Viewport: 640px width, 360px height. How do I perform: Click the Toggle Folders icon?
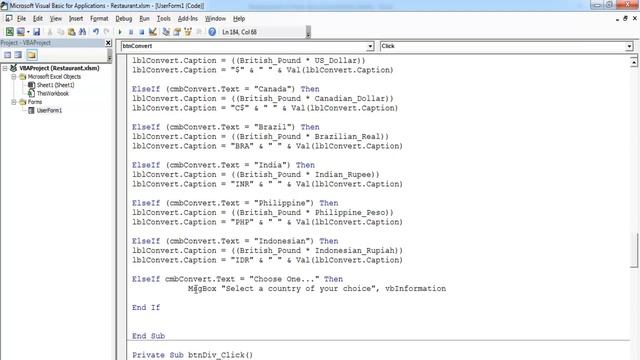(31, 55)
